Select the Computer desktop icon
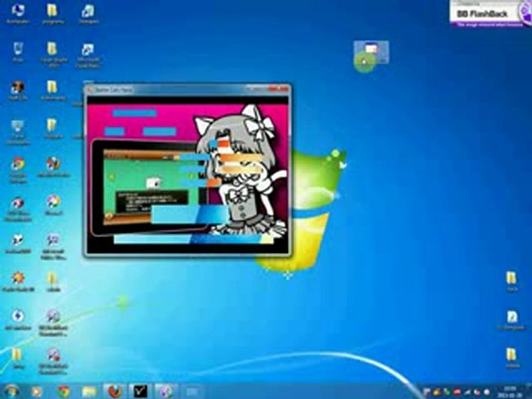Viewport: 532px width, 399px height. point(18,13)
